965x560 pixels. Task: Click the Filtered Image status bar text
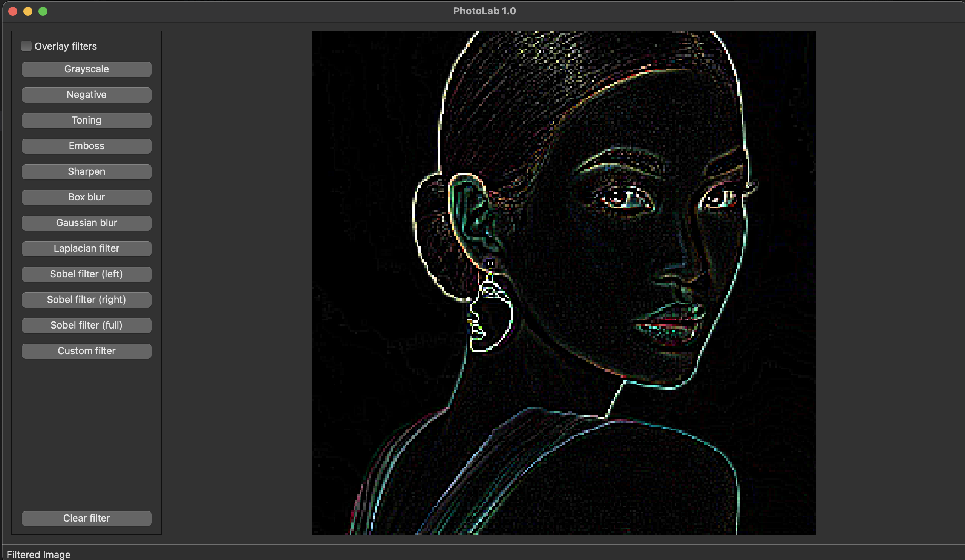coord(39,554)
